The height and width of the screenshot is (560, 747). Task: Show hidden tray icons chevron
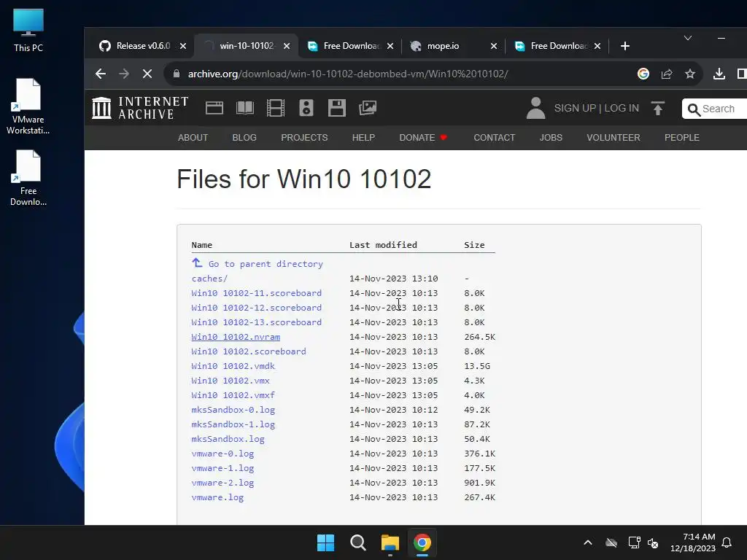[588, 542]
